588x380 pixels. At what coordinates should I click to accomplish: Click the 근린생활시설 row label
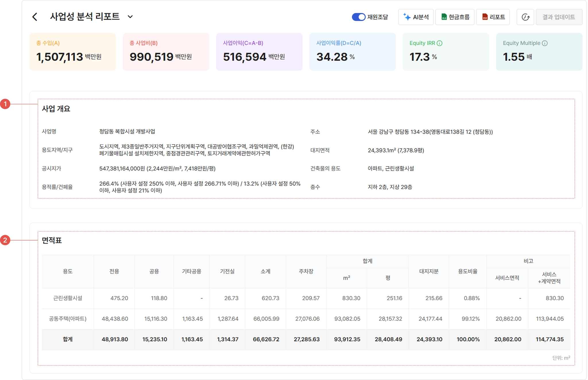click(68, 298)
